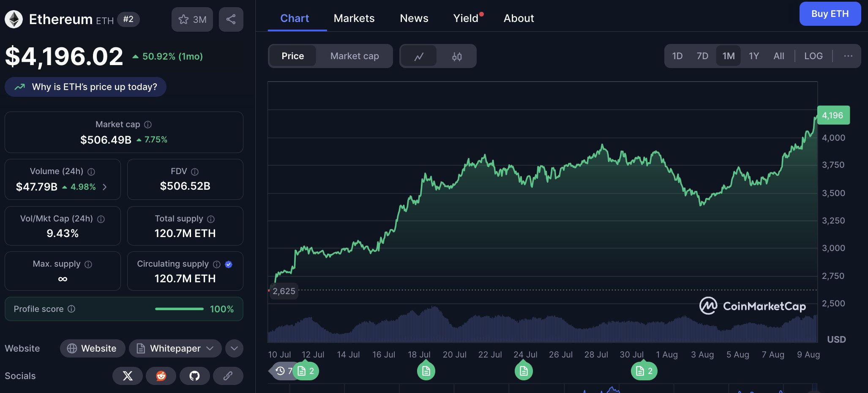Open the Reddit social link
This screenshot has height=393, width=868.
[x=161, y=376]
